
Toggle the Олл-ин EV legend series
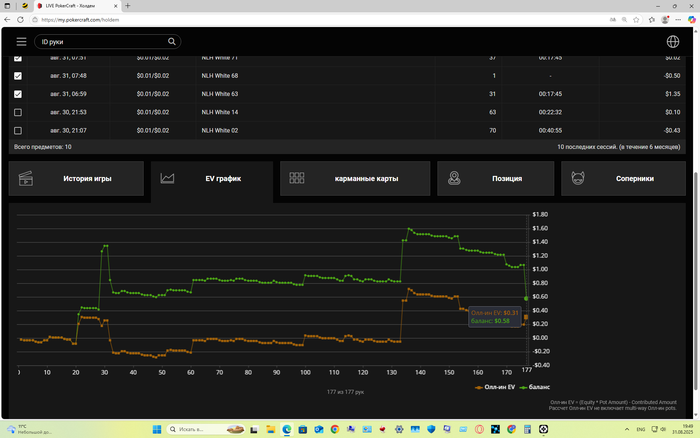[495, 387]
